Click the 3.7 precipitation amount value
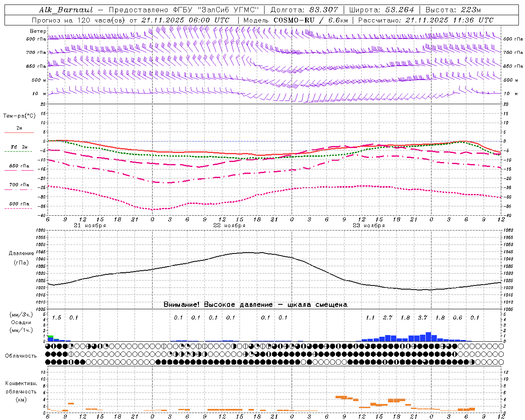The image size is (525, 420). (423, 318)
